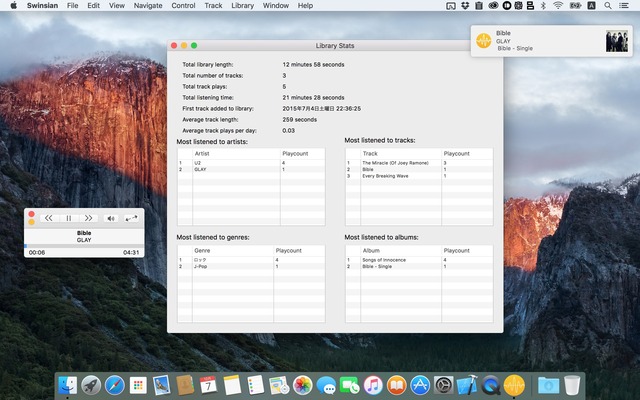This screenshot has height=400, width=640.
Task: Click the 04:31 remaining time label
Action: [131, 253]
